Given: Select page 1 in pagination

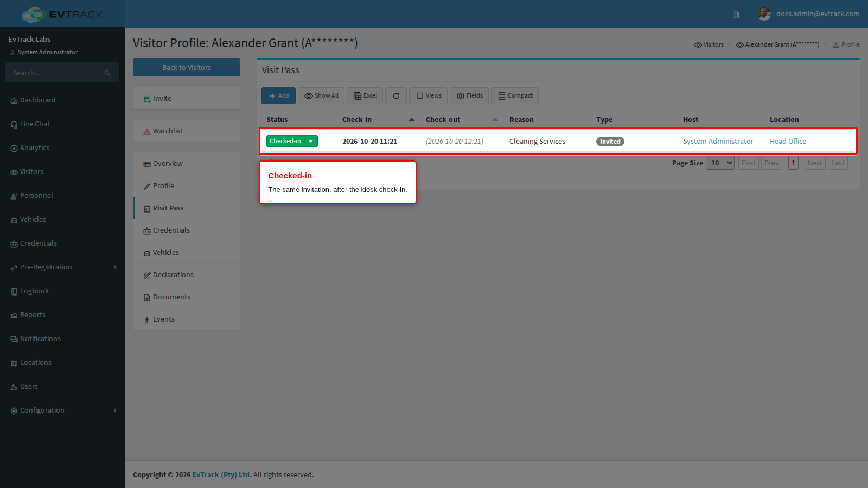Looking at the screenshot, I should [x=793, y=163].
